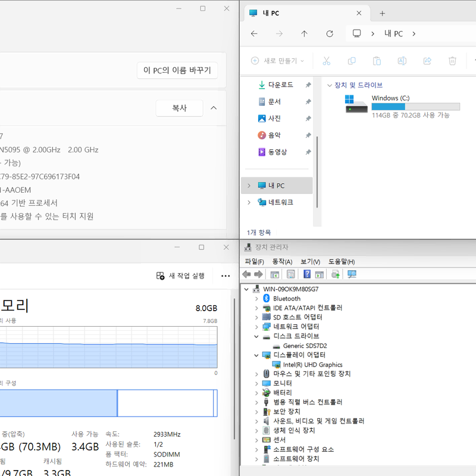476x476 pixels.
Task: Refresh the File Explorer view
Action: [x=330, y=34]
